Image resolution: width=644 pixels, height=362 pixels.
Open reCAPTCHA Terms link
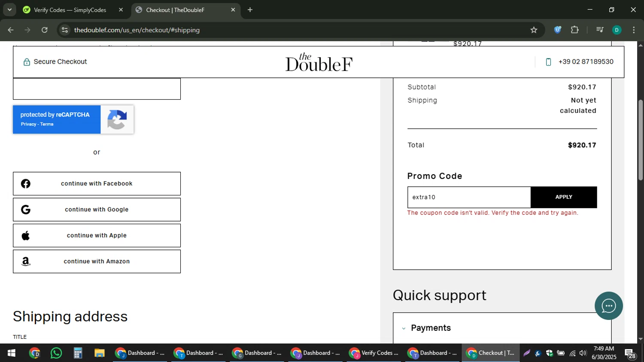47,124
